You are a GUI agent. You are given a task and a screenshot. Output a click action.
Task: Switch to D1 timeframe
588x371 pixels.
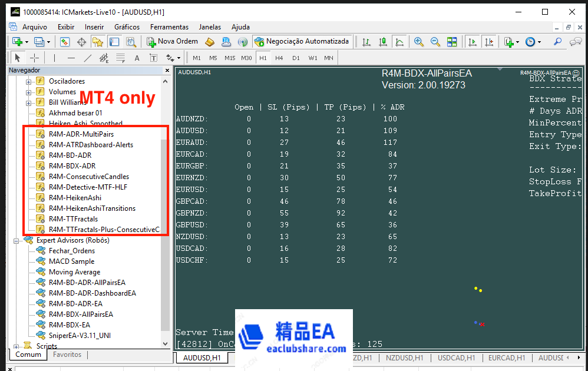point(296,58)
